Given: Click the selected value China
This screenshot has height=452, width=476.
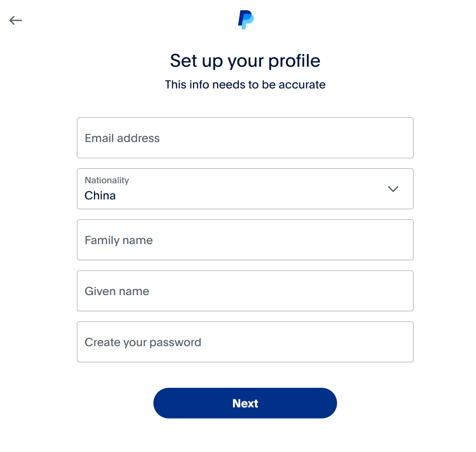Looking at the screenshot, I should click(100, 196).
